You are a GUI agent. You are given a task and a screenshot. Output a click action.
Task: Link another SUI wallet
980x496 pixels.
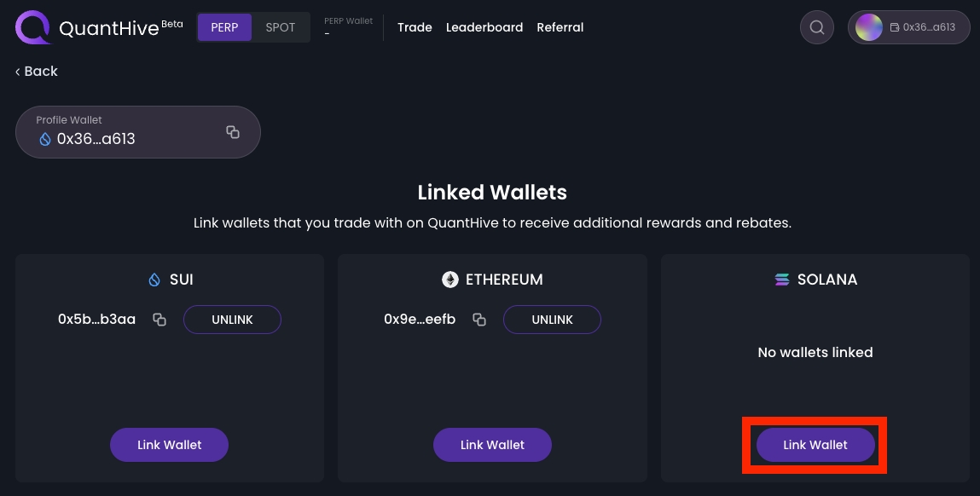pos(169,445)
